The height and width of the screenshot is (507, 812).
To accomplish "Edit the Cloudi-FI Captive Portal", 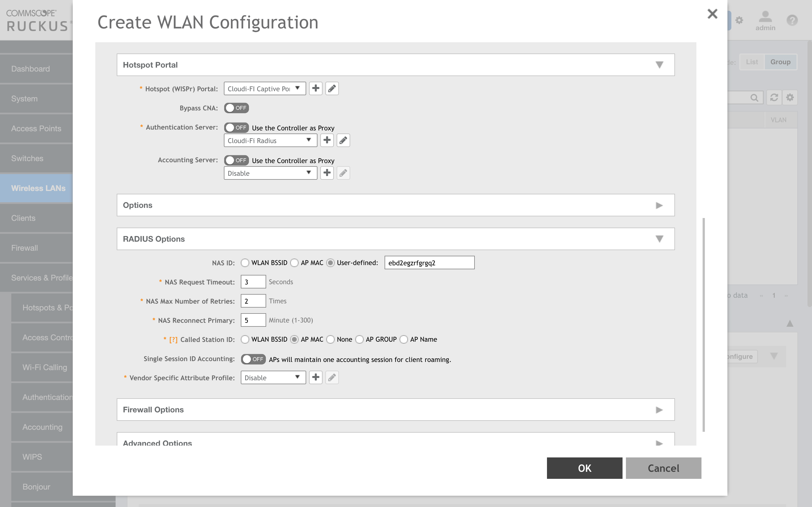I will tap(332, 88).
